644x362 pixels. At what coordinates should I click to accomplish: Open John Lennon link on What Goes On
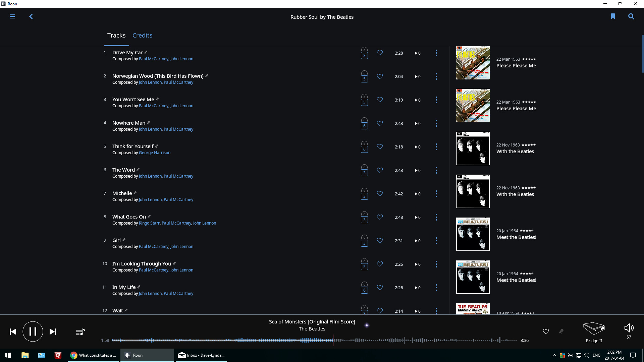[x=205, y=223]
